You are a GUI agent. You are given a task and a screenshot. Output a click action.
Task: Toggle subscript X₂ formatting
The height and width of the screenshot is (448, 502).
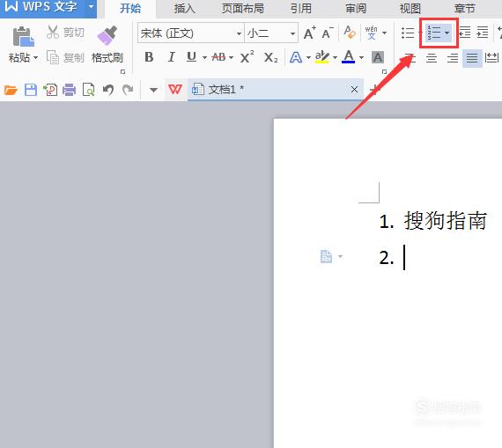pos(271,58)
